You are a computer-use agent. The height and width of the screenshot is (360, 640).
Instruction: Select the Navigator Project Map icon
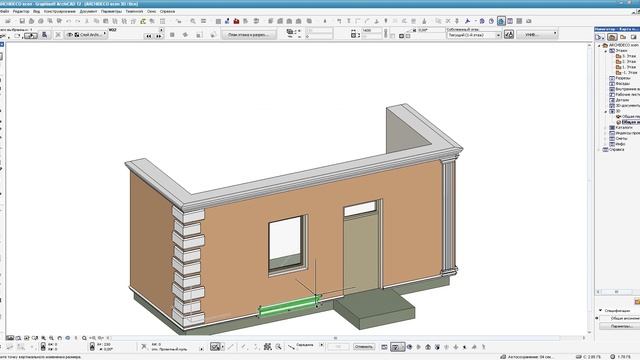click(612, 37)
